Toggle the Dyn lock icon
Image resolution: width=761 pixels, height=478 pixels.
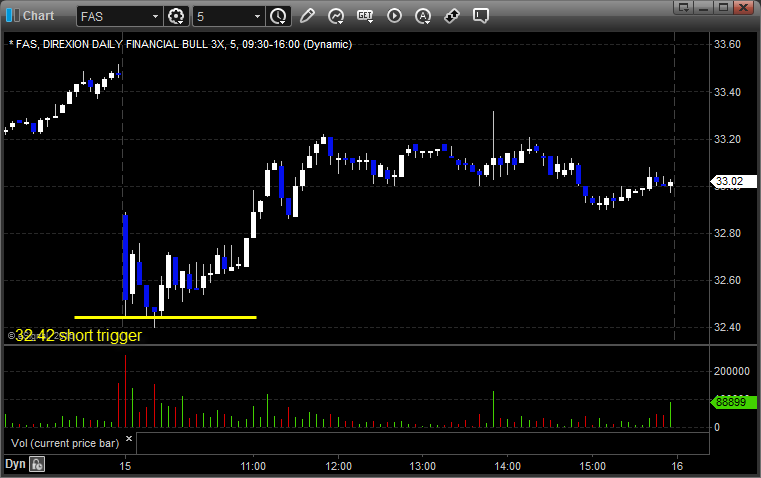tap(37, 464)
